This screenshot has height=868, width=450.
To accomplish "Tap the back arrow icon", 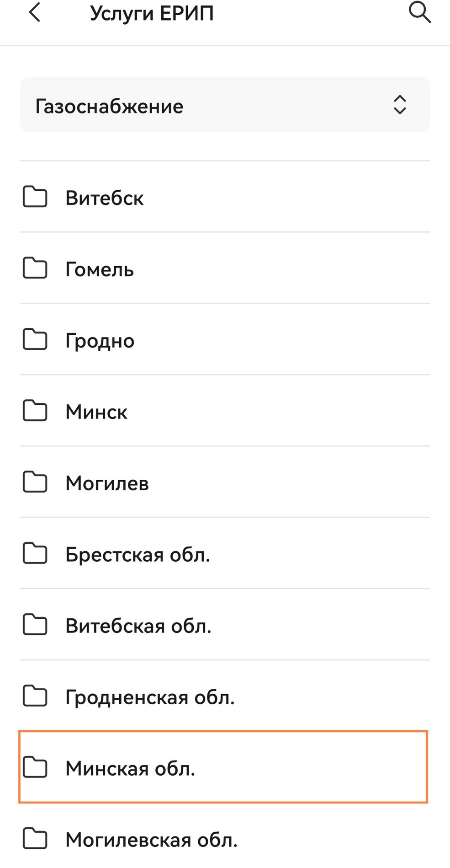I will [35, 12].
